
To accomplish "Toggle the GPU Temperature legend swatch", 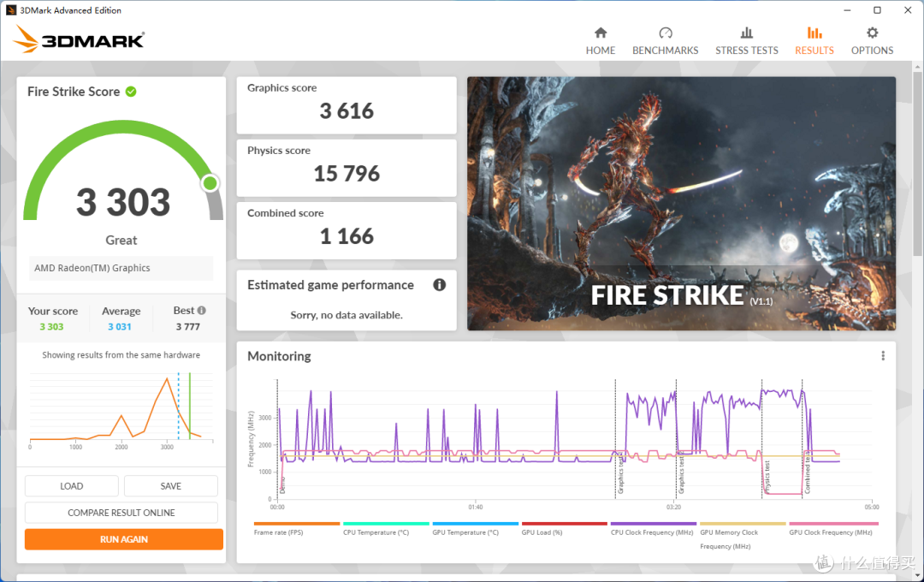I will 475,524.
